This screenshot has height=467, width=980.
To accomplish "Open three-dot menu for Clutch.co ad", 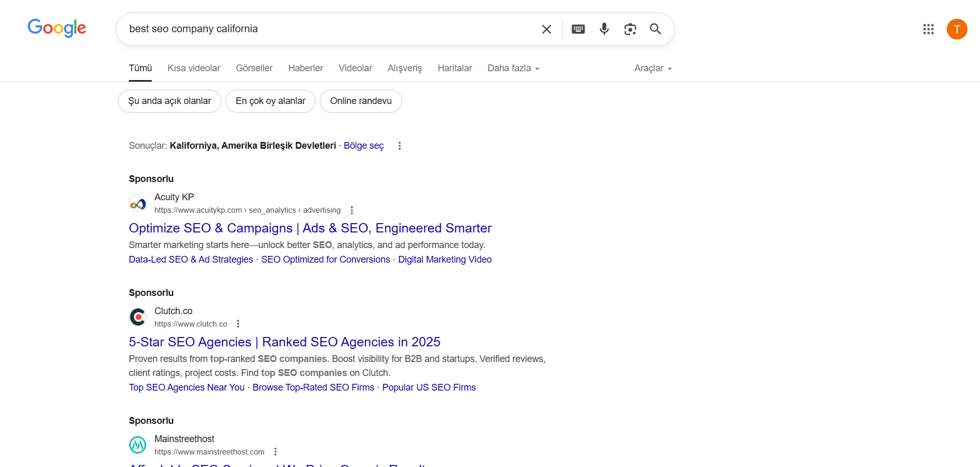I will (238, 323).
